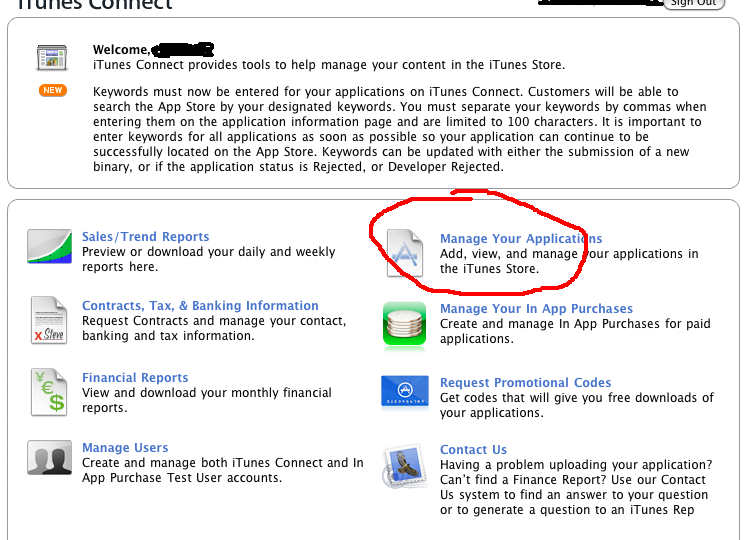
Task: Click 'View and download your monthly financial' text
Action: (x=206, y=393)
